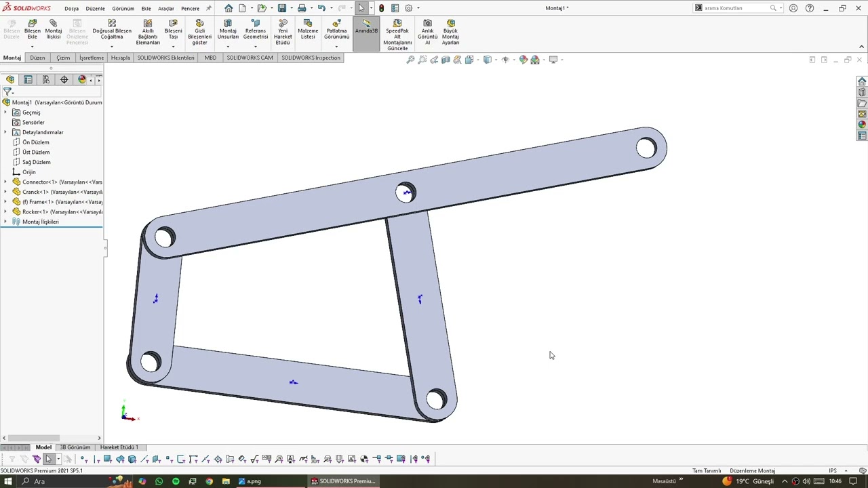Open the Düzenle menu
The width and height of the screenshot is (868, 488).
[95, 9]
